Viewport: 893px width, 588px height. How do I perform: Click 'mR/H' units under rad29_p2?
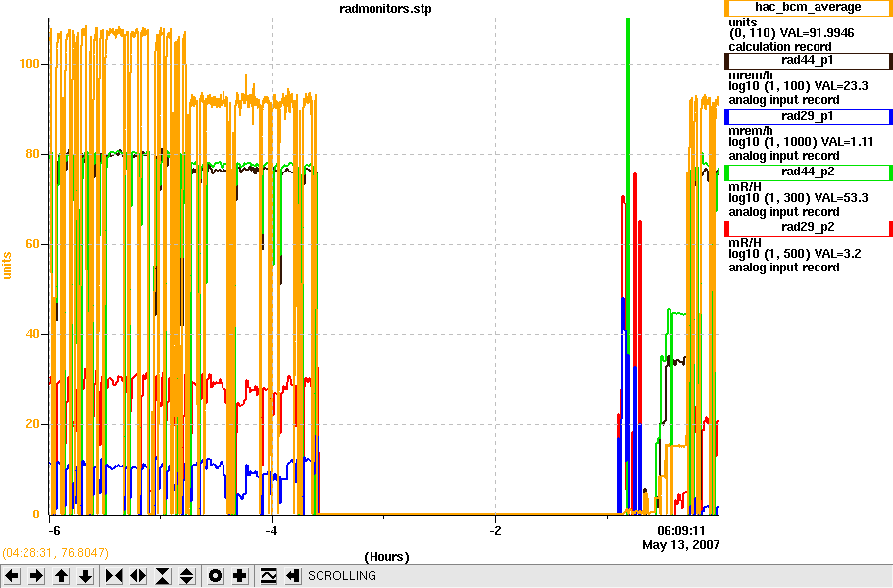[x=745, y=242]
